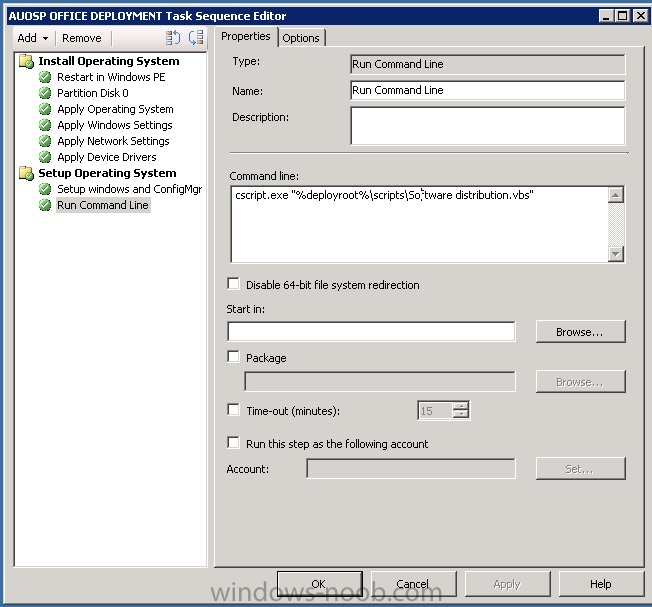Click the command line scrollbar down arrow
Screen dimensions: 652x607
[x=616, y=254]
